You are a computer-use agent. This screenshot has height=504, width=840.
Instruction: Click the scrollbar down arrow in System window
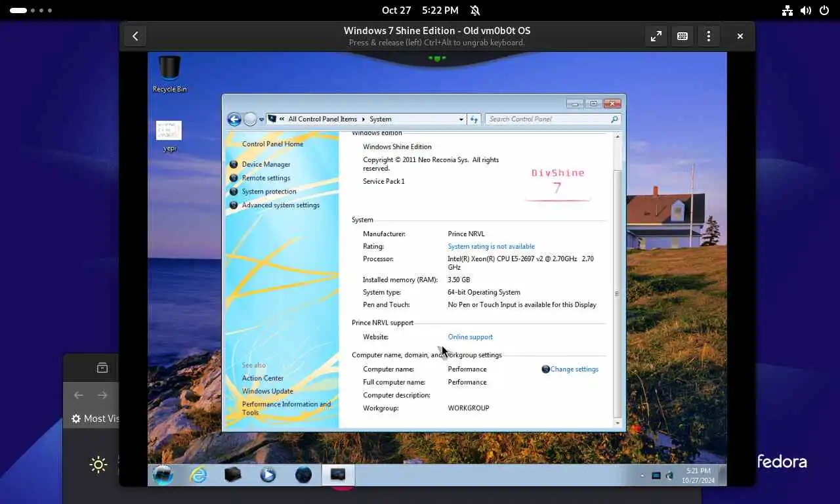click(618, 423)
